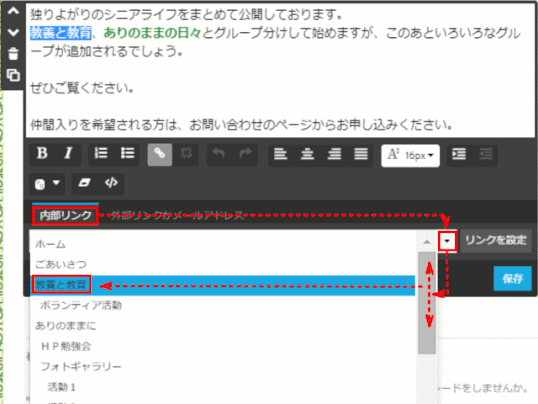Click the green ありのままの日々 link text
Image resolution: width=538 pixels, height=404 pixels.
[x=152, y=33]
